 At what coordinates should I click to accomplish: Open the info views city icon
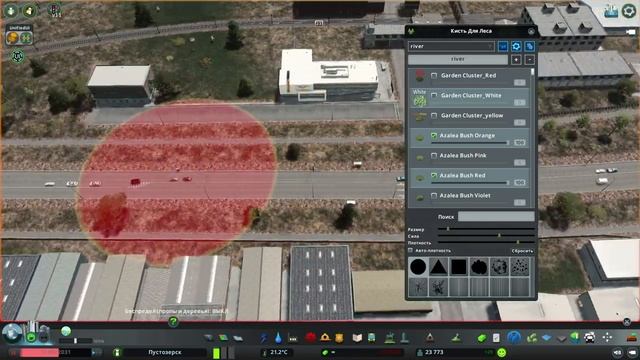point(611,11)
